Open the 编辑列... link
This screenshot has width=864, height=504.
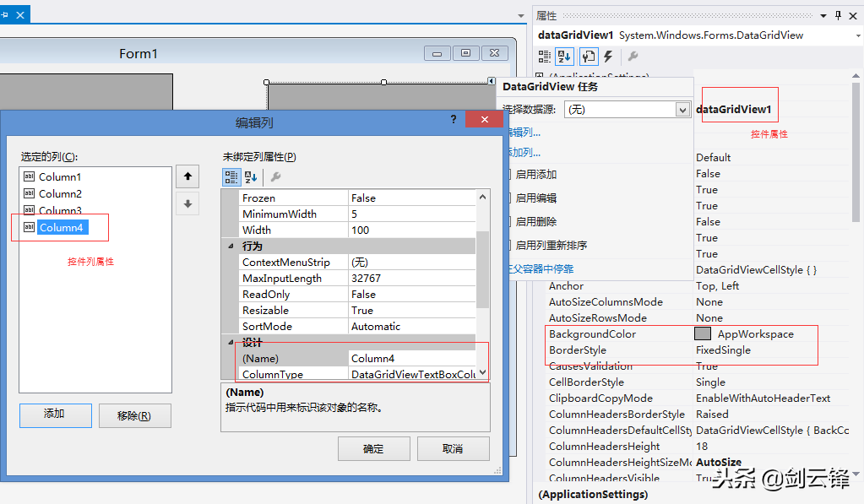tap(524, 133)
